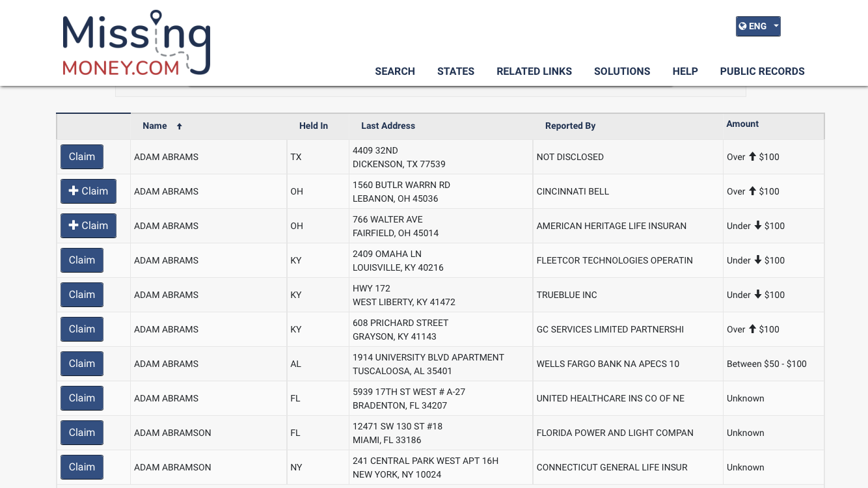Click Unknown amount in United Healthcare row

click(x=746, y=398)
